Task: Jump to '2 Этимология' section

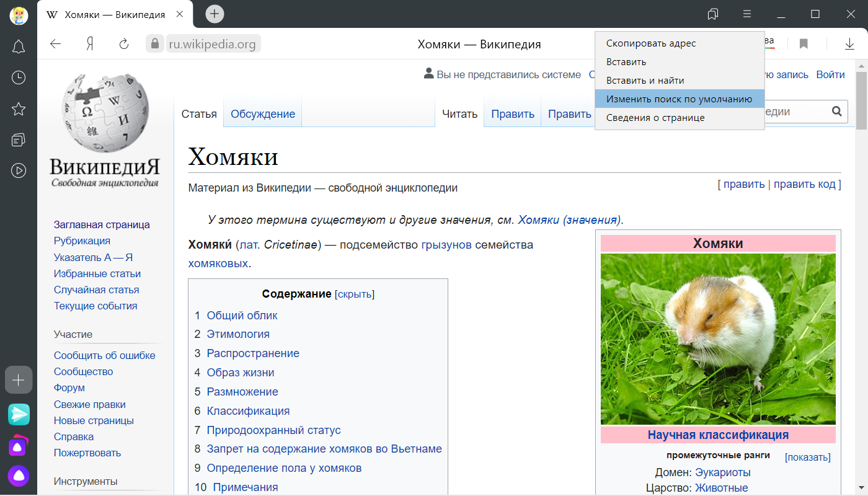Action: click(x=238, y=334)
